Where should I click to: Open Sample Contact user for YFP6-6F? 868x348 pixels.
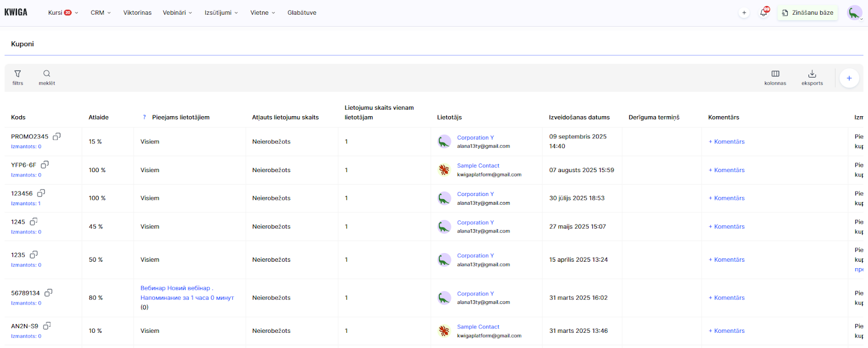pos(478,166)
